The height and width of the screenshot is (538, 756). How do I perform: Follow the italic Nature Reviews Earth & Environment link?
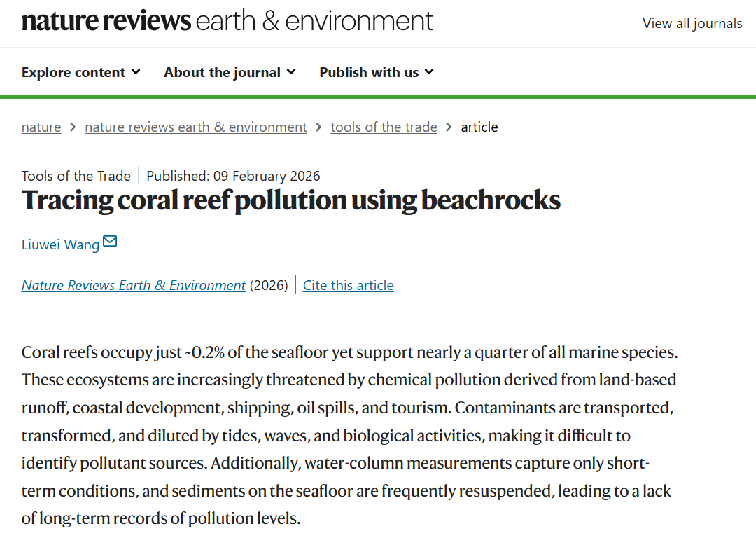click(134, 285)
